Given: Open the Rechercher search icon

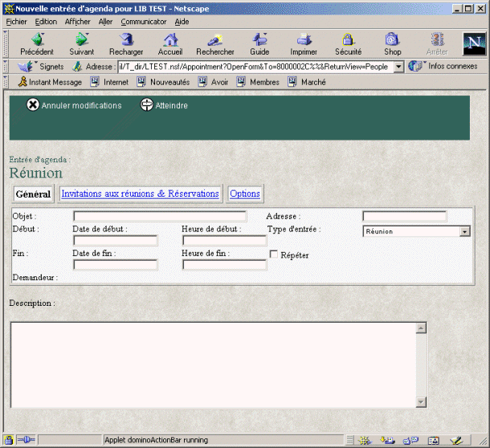Looking at the screenshot, I should click(214, 39).
